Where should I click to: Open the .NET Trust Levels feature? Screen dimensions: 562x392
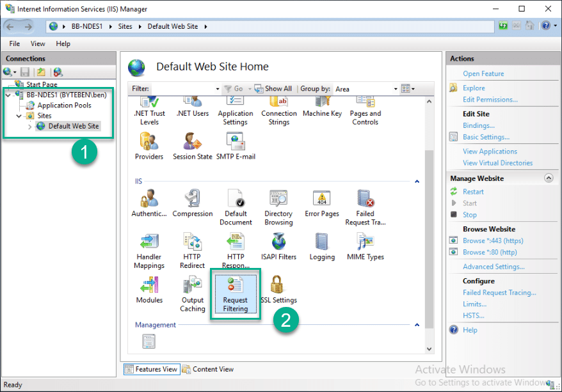click(149, 111)
